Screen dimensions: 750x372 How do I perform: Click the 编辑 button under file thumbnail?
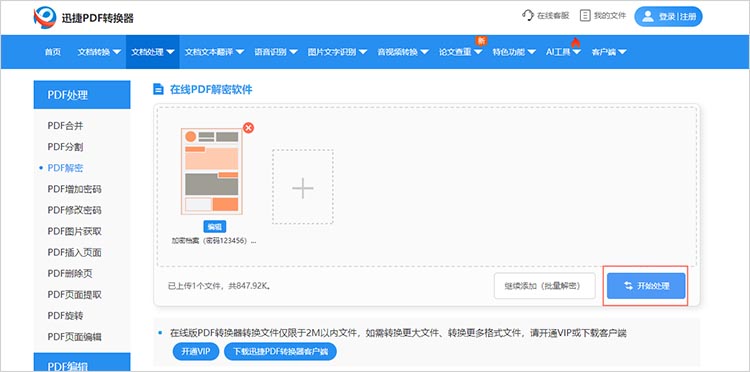tap(215, 227)
